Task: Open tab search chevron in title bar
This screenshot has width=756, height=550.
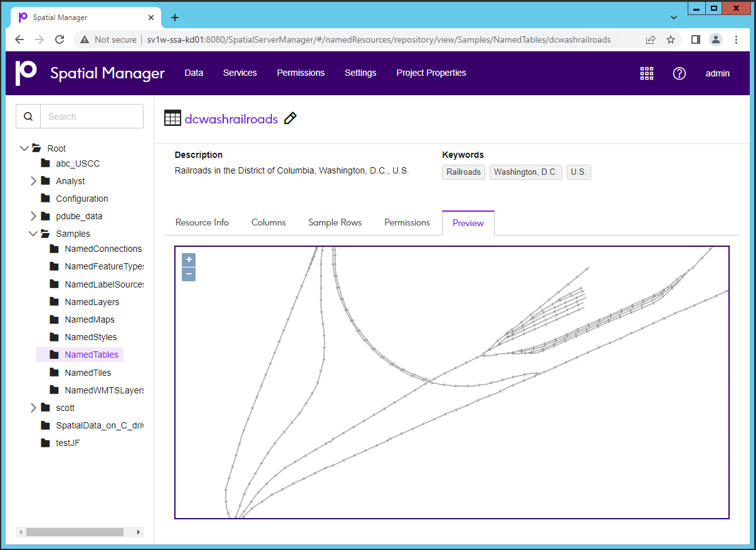Action: 674,18
